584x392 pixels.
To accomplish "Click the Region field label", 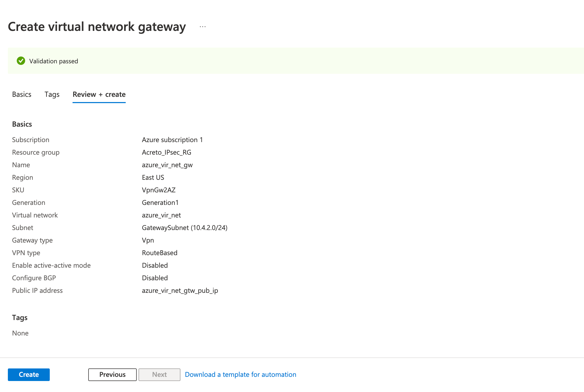I will [x=23, y=177].
